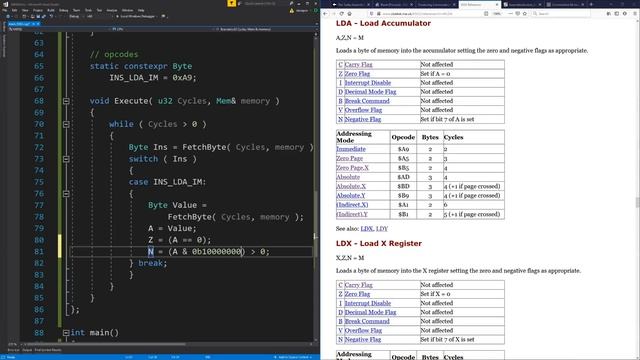Click the browser Back arrow
Screen dimensions: 640x360
coord(325,13)
